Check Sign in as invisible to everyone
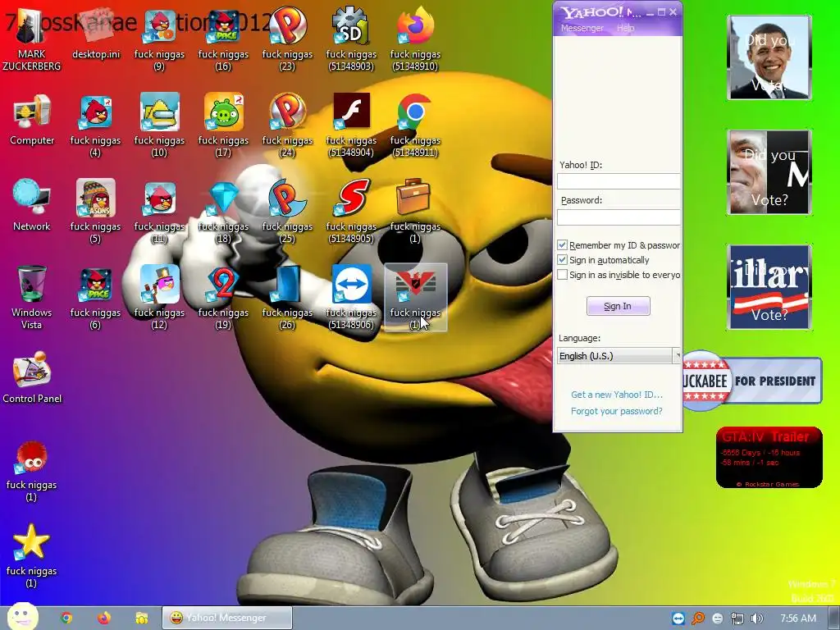 [x=562, y=275]
